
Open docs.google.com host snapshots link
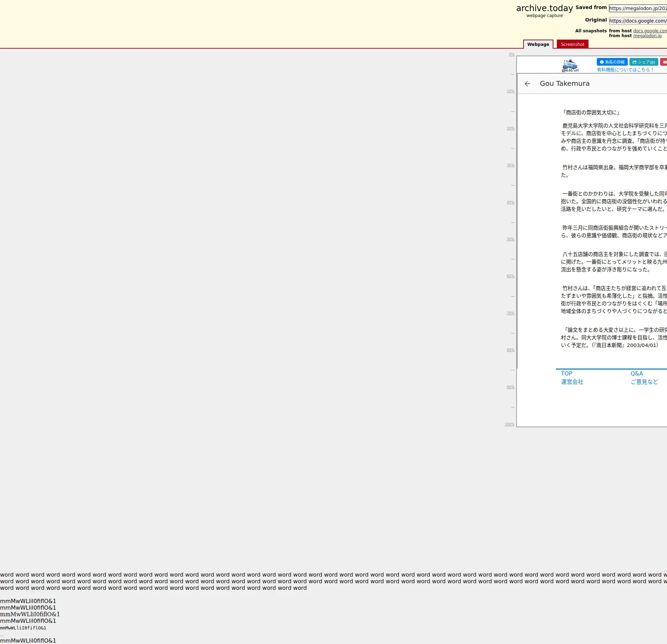pos(650,31)
